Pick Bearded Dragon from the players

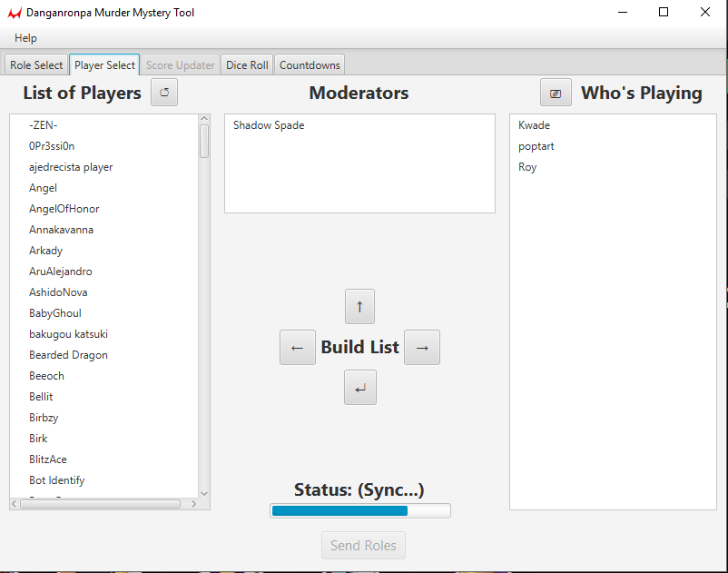coord(104,355)
